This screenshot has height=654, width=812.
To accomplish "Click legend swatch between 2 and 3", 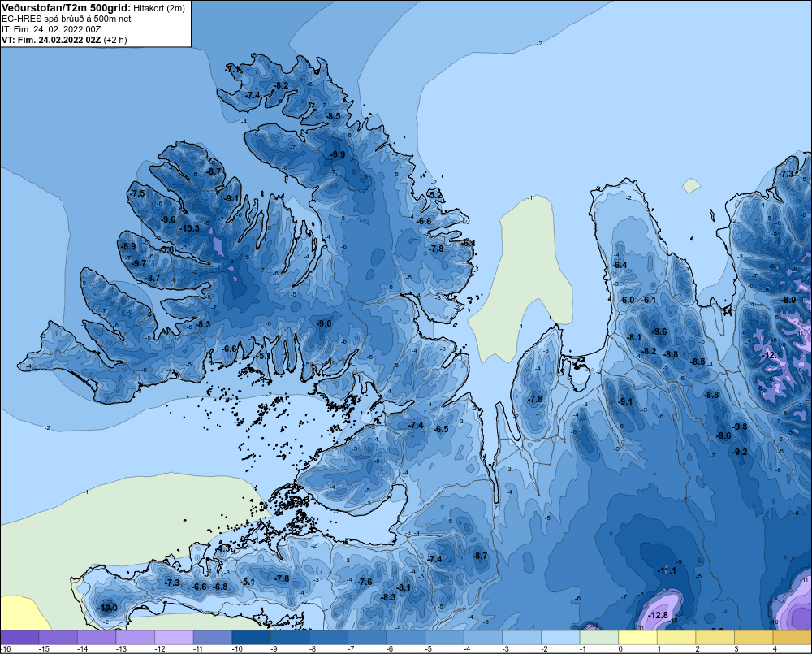I will 715,637.
